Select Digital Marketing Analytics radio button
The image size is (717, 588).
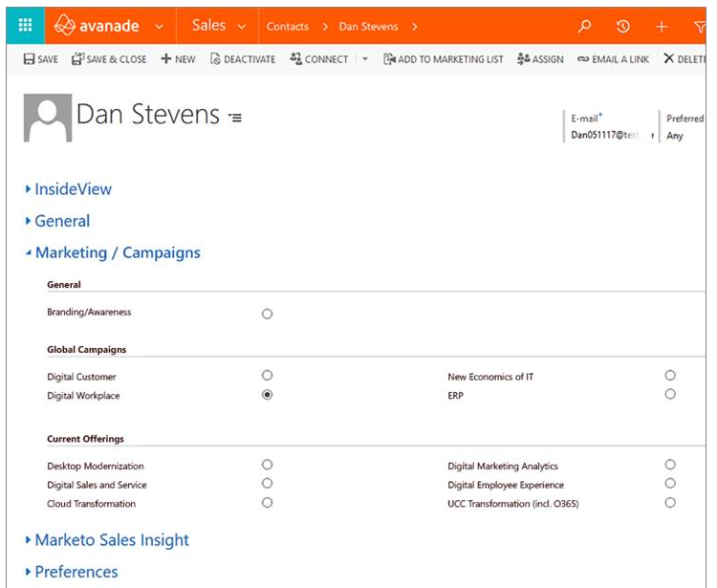point(670,465)
